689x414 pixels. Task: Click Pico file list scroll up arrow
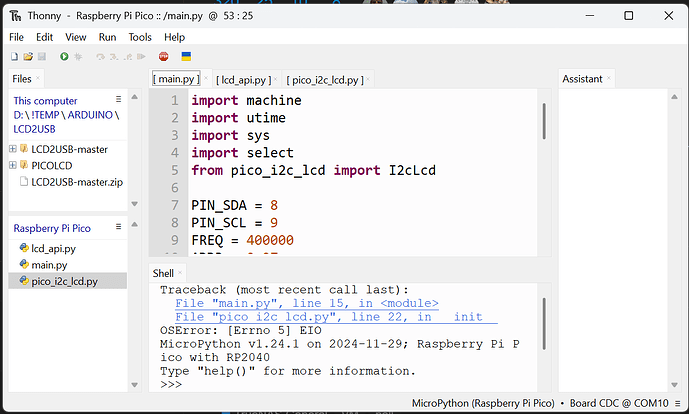(x=135, y=224)
